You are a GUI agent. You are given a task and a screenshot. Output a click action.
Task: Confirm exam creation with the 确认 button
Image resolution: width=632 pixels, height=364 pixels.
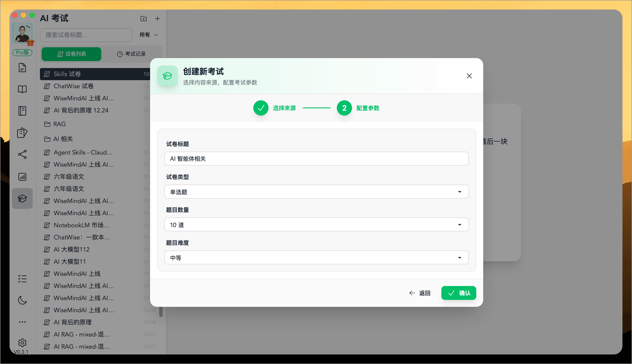(459, 293)
